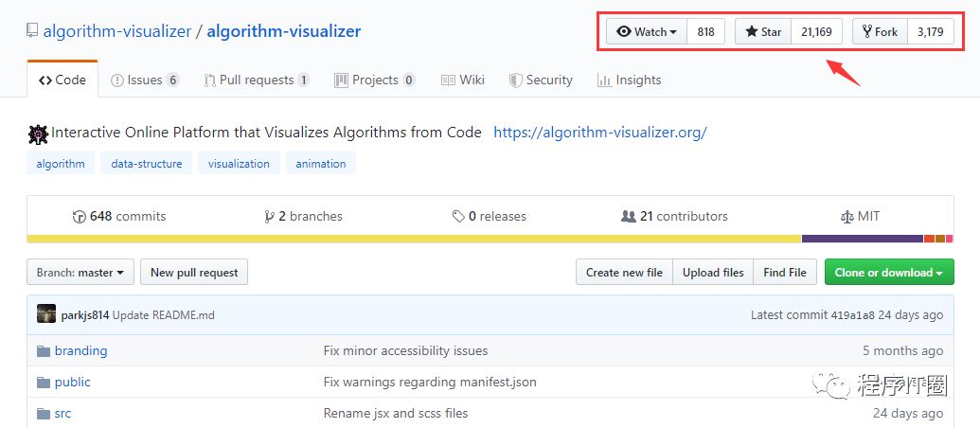
Task: Click the Upload files button
Action: (713, 273)
